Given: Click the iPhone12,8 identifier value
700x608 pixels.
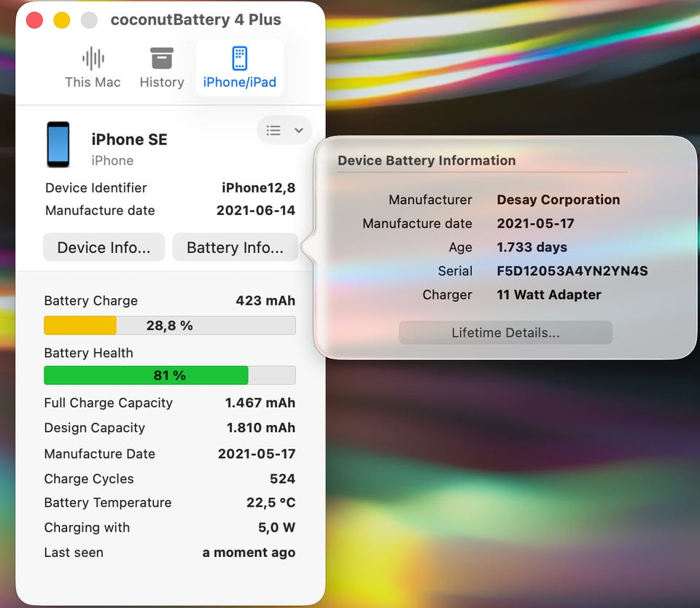Looking at the screenshot, I should tap(258, 188).
